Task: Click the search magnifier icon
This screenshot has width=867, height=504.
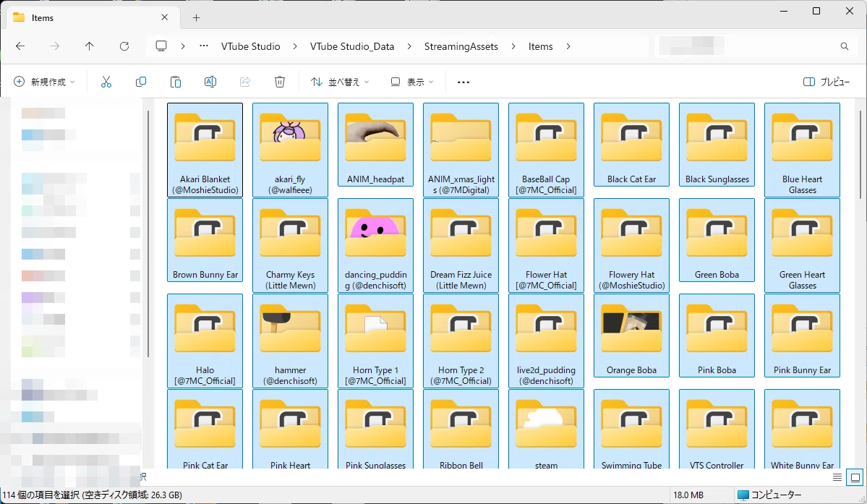Action: point(845,46)
